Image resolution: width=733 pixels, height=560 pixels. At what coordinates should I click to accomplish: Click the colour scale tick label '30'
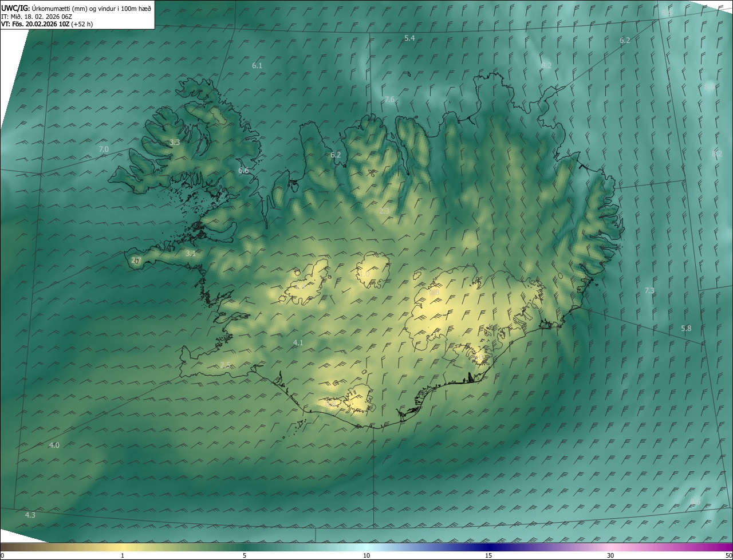(x=610, y=555)
